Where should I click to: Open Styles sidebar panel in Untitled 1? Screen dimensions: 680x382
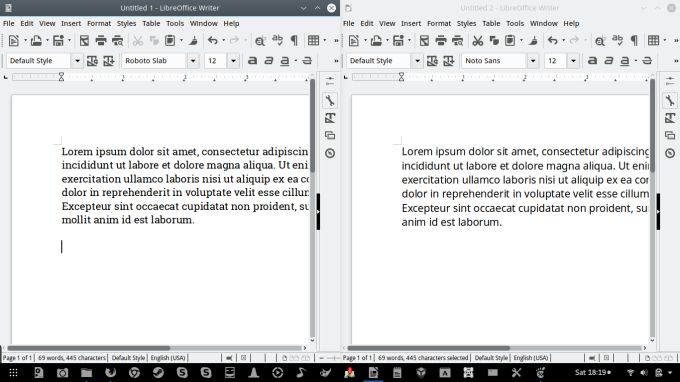pyautogui.click(x=330, y=118)
